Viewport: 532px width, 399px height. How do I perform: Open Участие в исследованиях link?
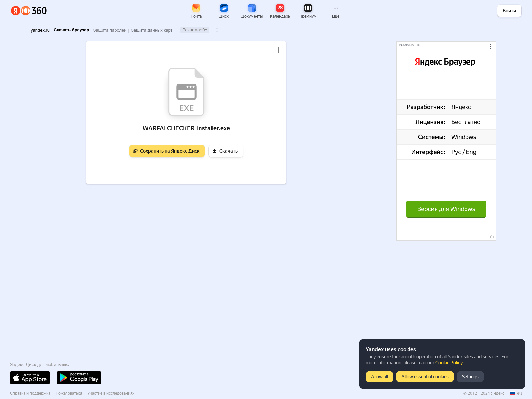111,393
